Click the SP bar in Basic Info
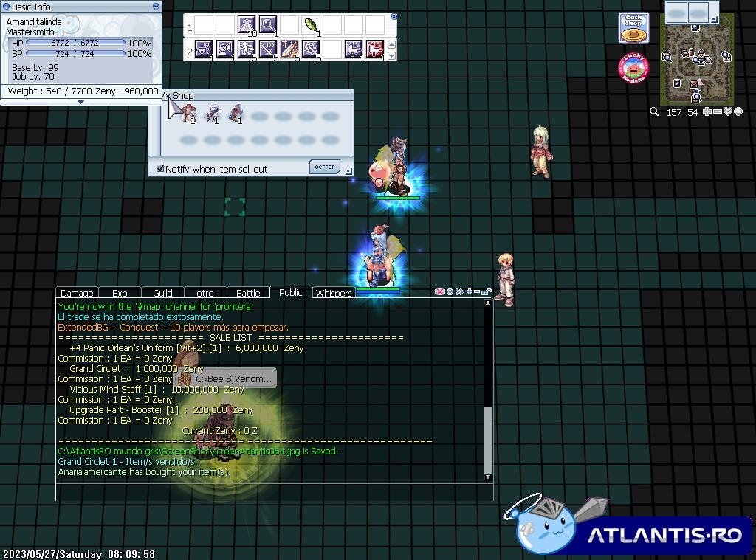756x560 pixels. point(75,54)
